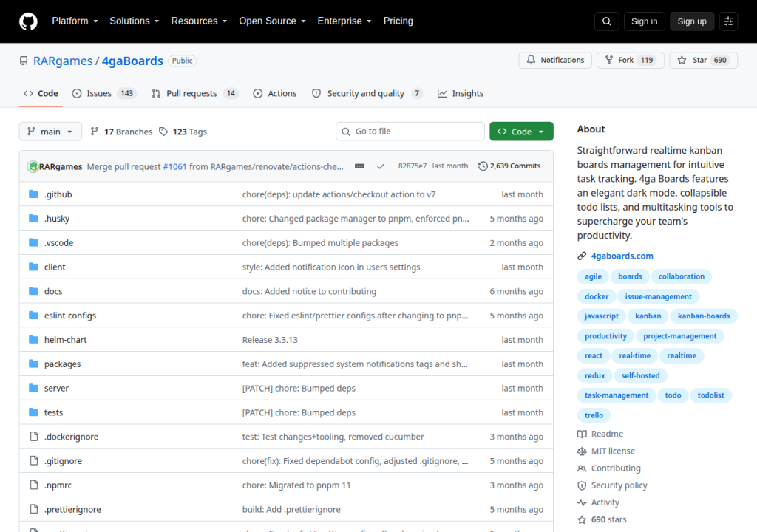Open the 4gaBoards repository name link
This screenshot has height=532, width=757.
point(132,61)
